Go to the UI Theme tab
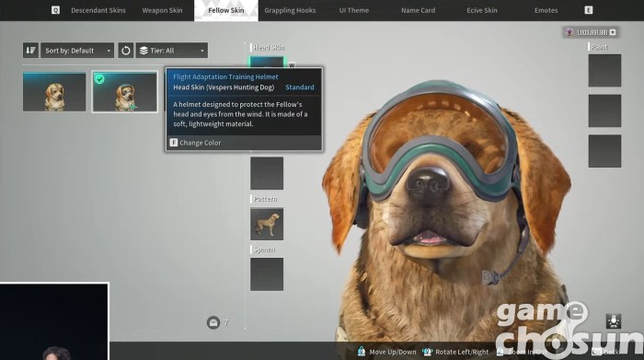 coord(354,10)
